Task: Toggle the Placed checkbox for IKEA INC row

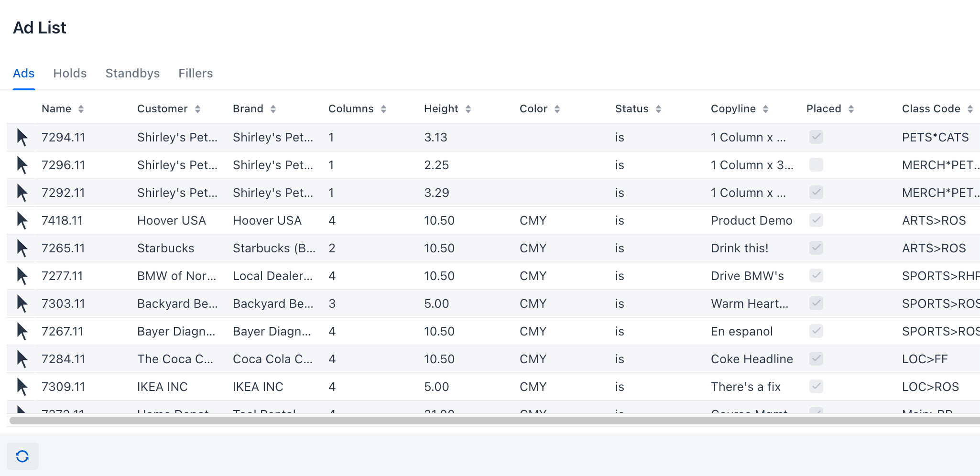Action: click(816, 387)
